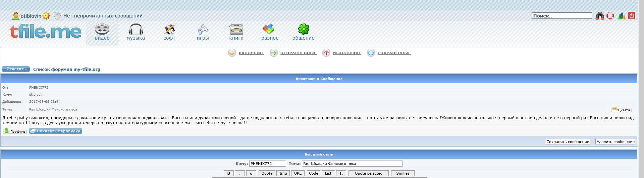
Task: Open the Входящие folder link
Action: 251,53
